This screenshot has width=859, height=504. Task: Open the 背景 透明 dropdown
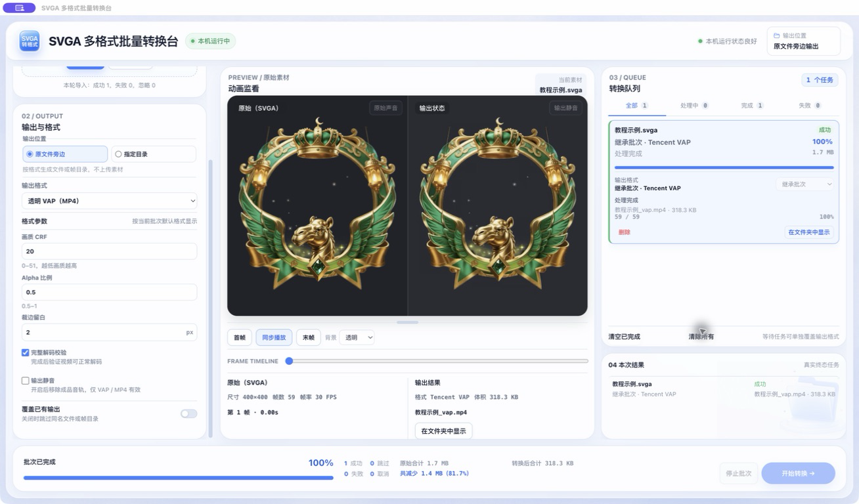pos(357,337)
